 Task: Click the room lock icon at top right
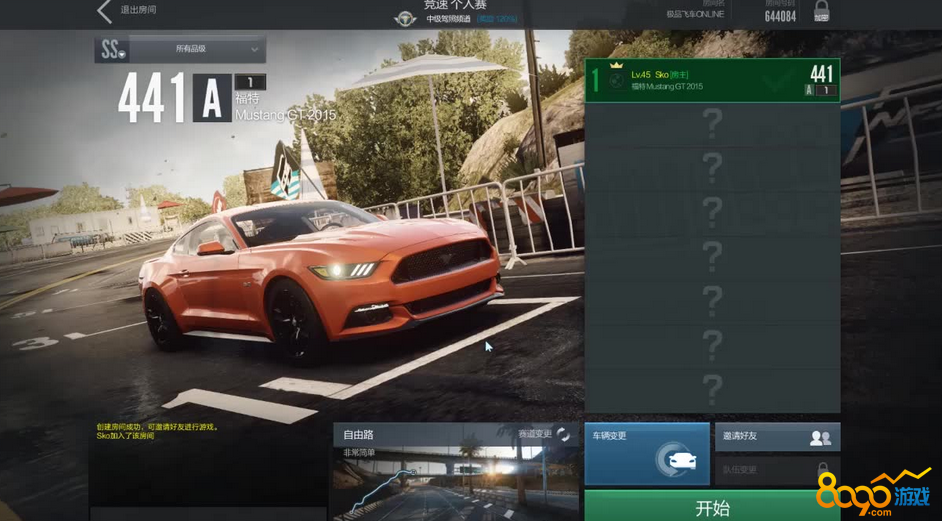coord(821,12)
